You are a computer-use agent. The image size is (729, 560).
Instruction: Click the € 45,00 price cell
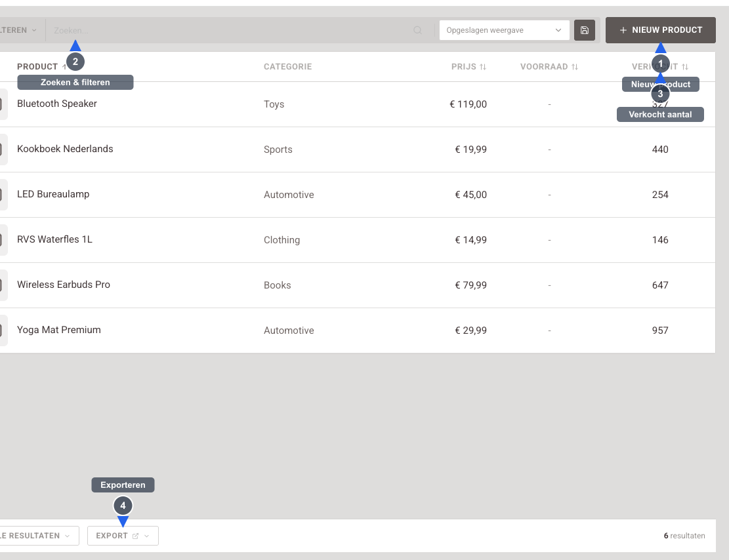[x=471, y=195]
